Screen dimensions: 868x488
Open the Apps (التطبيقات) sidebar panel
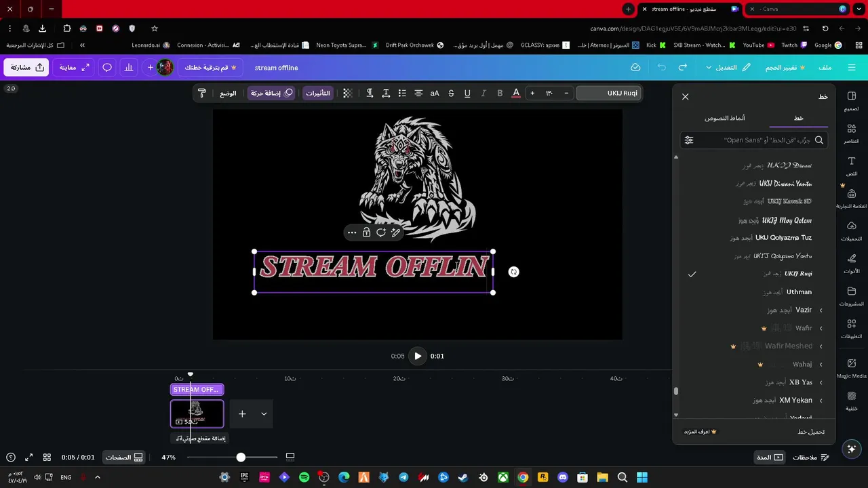pyautogui.click(x=852, y=328)
